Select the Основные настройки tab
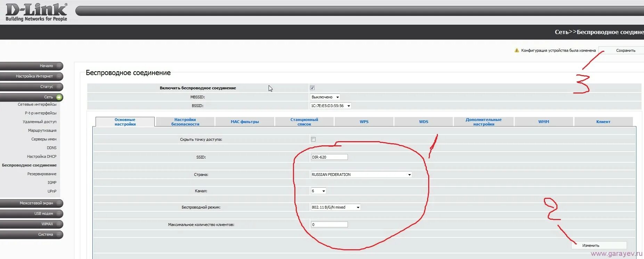The image size is (644, 259). (x=125, y=122)
